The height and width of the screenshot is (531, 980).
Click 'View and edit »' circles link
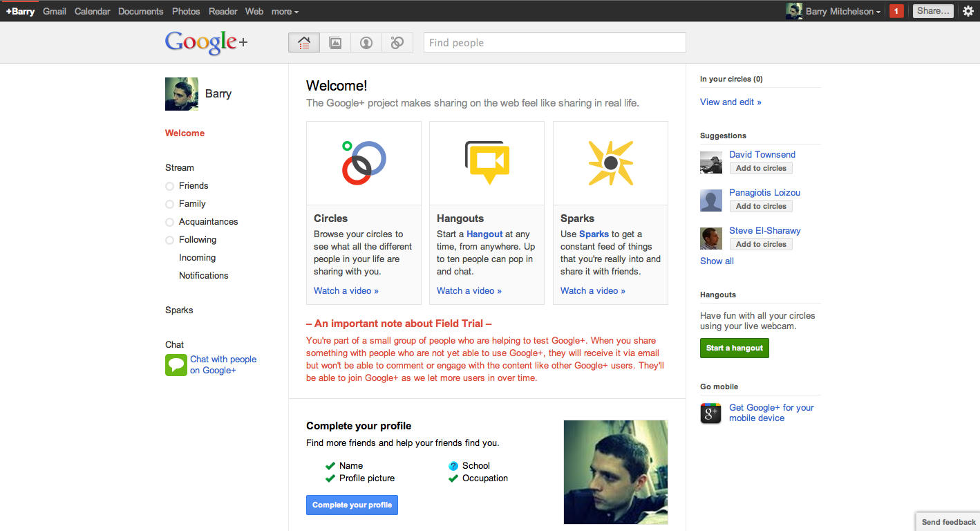coord(731,102)
